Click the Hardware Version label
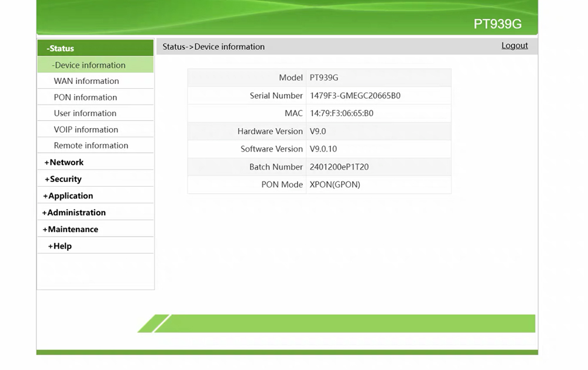The image size is (588, 370). [x=270, y=131]
